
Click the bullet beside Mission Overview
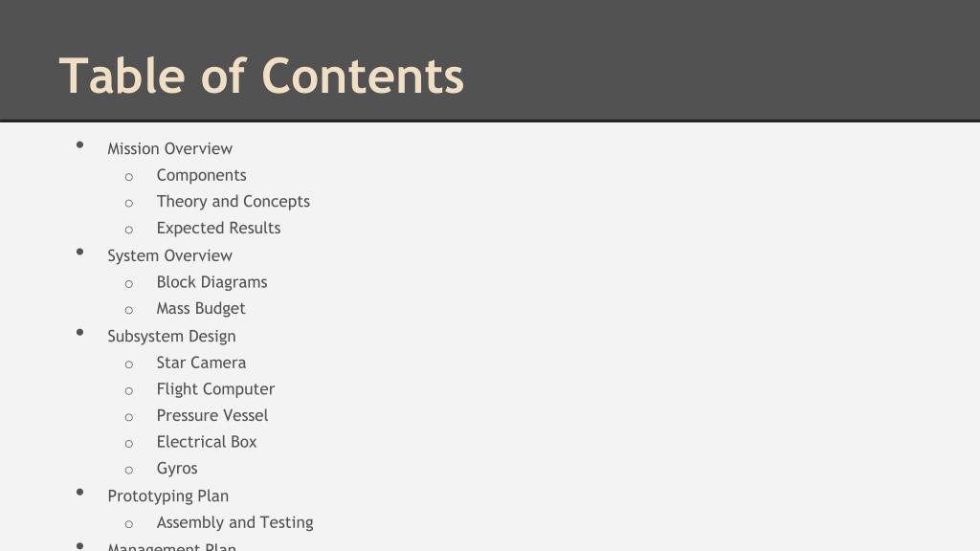(x=80, y=145)
